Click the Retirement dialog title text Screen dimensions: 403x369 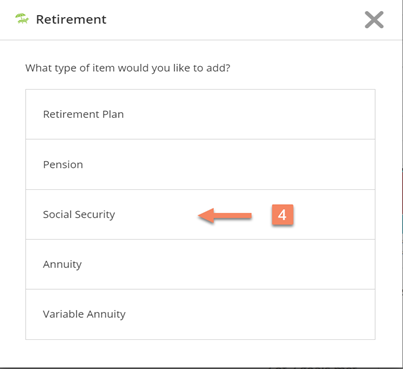tap(71, 19)
